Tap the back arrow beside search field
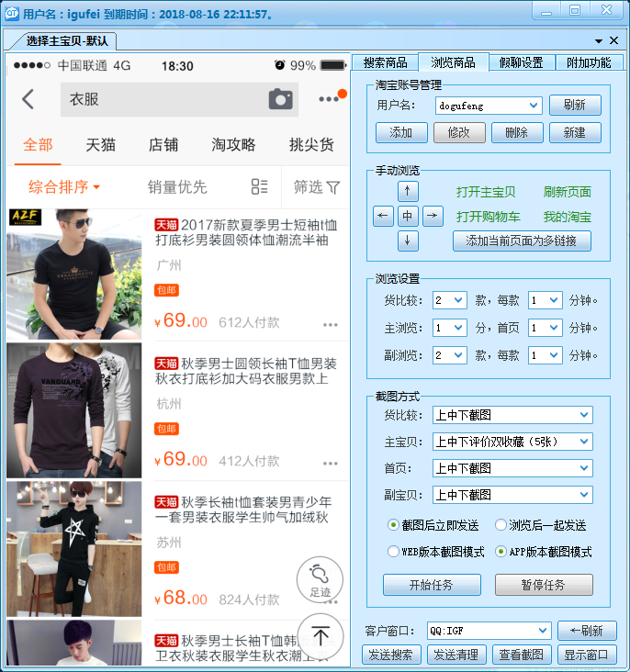The height and width of the screenshot is (672, 630). pyautogui.click(x=28, y=99)
